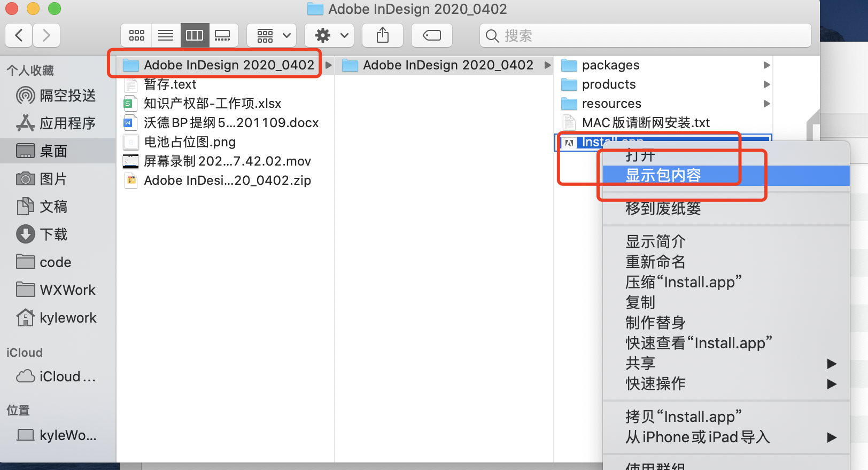Image resolution: width=868 pixels, height=470 pixels.
Task: Expand the packages folder arrow
Action: pyautogui.click(x=766, y=65)
